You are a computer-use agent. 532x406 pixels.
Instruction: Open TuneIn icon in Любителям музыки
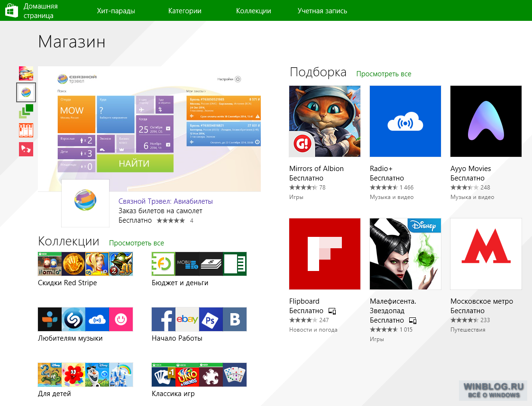click(50, 319)
